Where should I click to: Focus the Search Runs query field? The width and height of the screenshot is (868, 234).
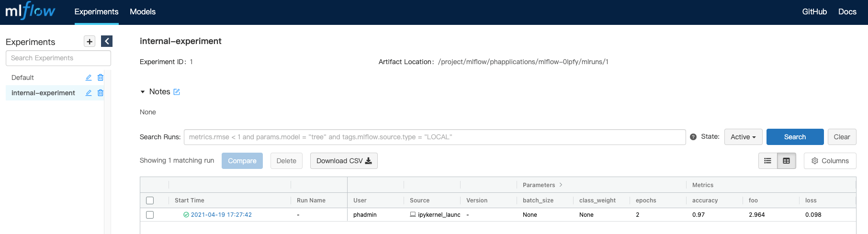click(x=435, y=137)
